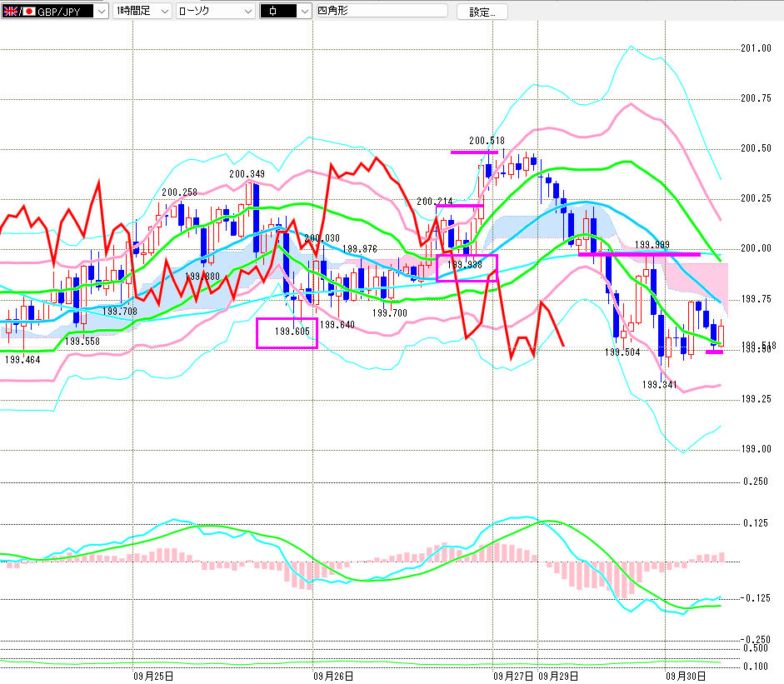Click the 201.00 price axis label
The height and width of the screenshot is (684, 784).
point(755,48)
